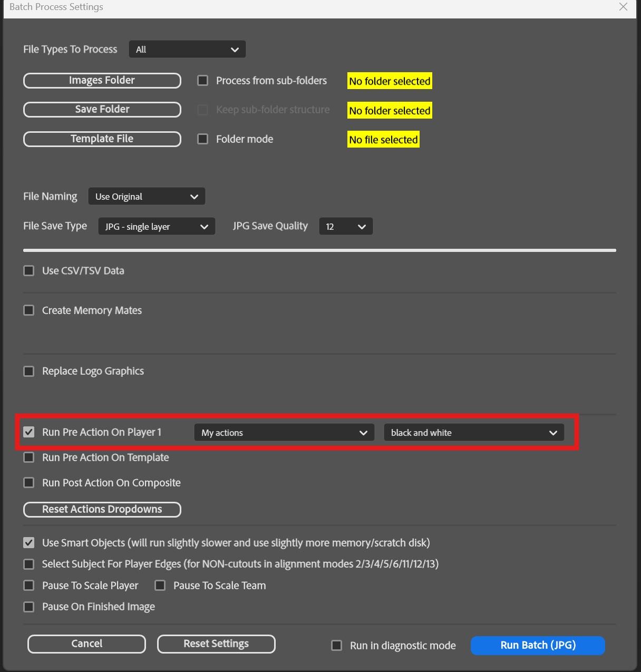
Task: Enable Use CSV/TSV Data option
Action: point(29,271)
